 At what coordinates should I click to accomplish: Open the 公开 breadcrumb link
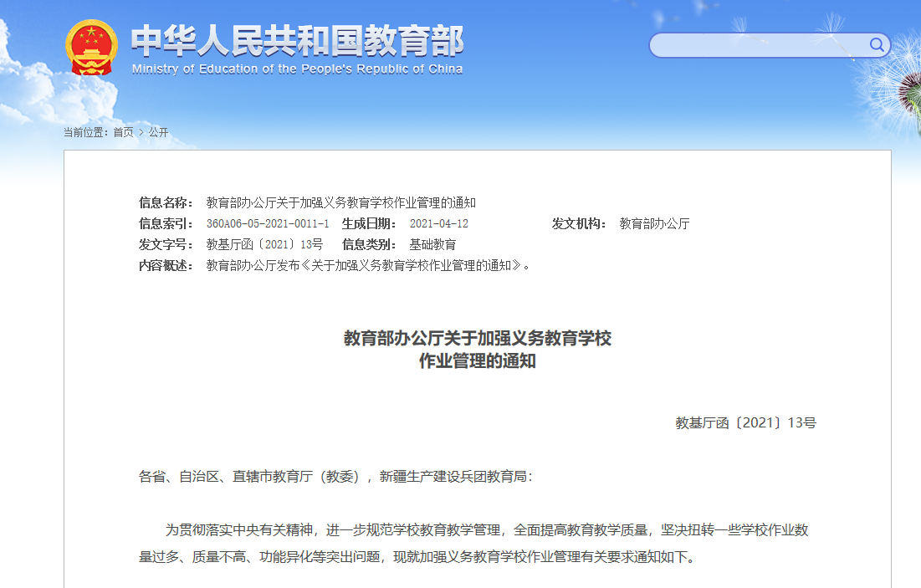159,132
